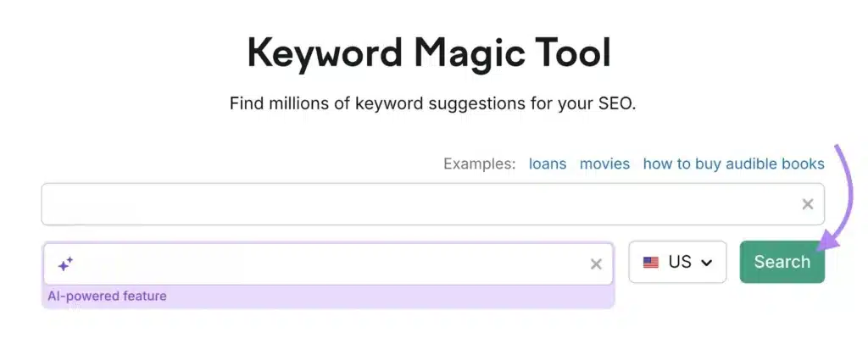
Task: Choose the "movies" example keyword
Action: click(604, 164)
